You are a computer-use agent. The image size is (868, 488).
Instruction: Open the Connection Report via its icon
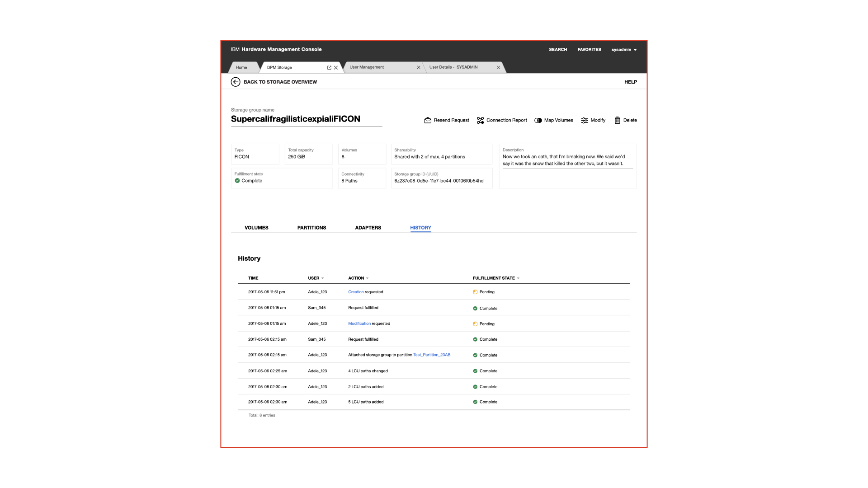(x=480, y=120)
